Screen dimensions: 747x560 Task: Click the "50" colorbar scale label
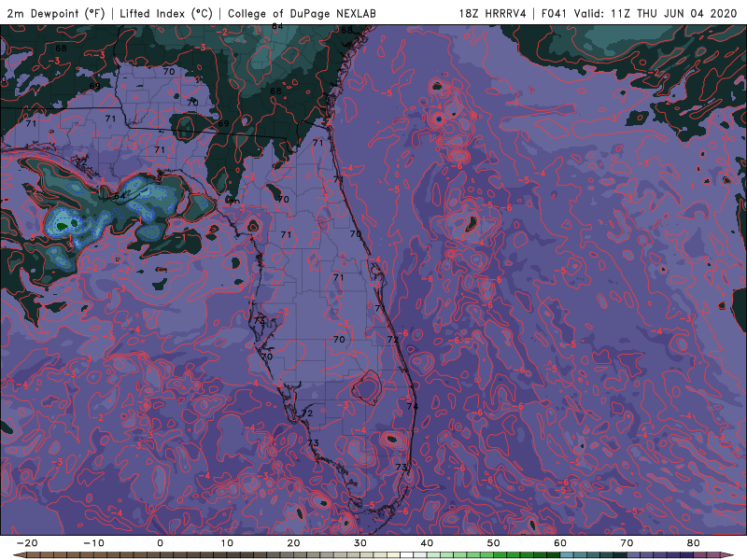click(494, 543)
